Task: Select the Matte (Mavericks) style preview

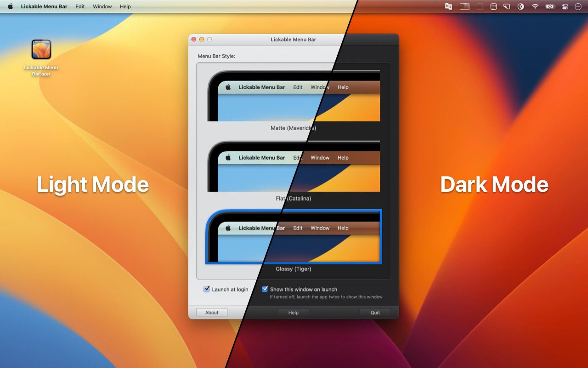Action: tap(293, 94)
